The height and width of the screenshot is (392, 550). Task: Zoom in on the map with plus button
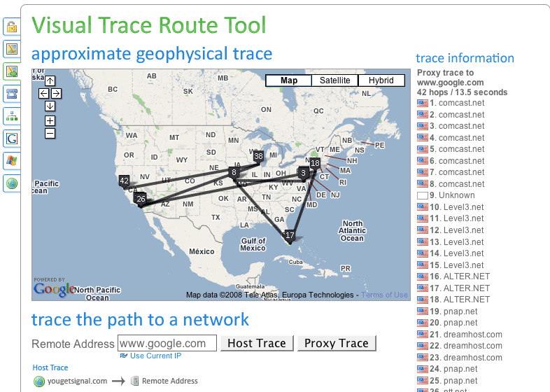coord(50,120)
